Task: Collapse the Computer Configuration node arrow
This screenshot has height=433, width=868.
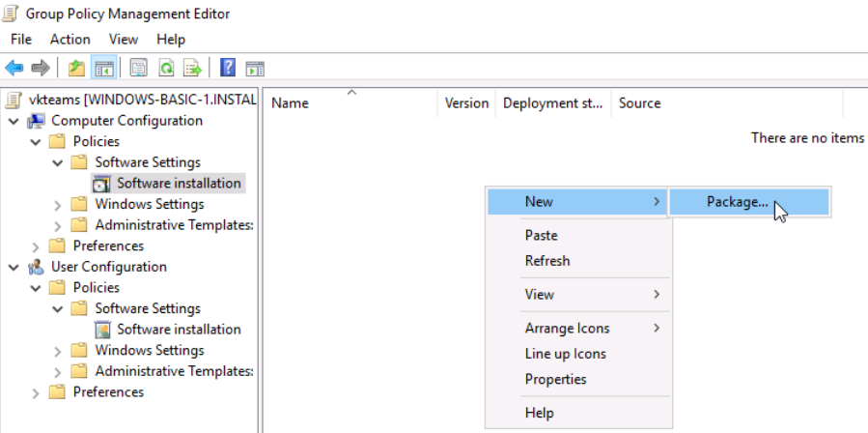Action: click(14, 121)
